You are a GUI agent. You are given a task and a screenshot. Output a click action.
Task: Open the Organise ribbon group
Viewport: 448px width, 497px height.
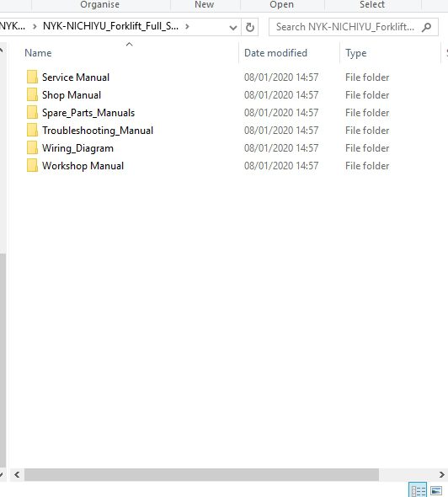(x=100, y=5)
